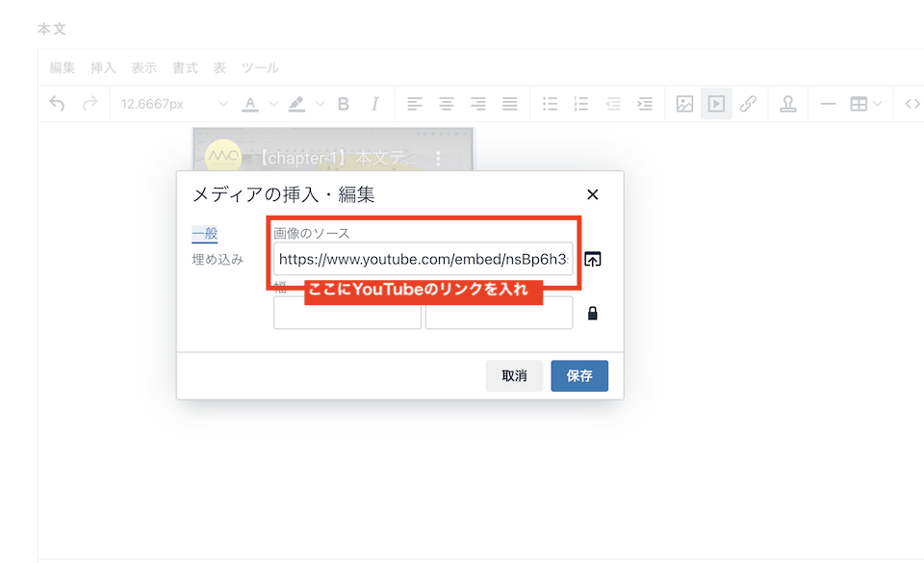This screenshot has width=924, height=563.
Task: Click the insert media icon
Action: point(715,104)
